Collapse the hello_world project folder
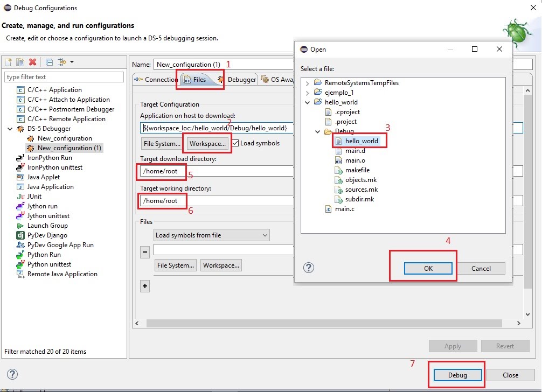 pyautogui.click(x=307, y=102)
